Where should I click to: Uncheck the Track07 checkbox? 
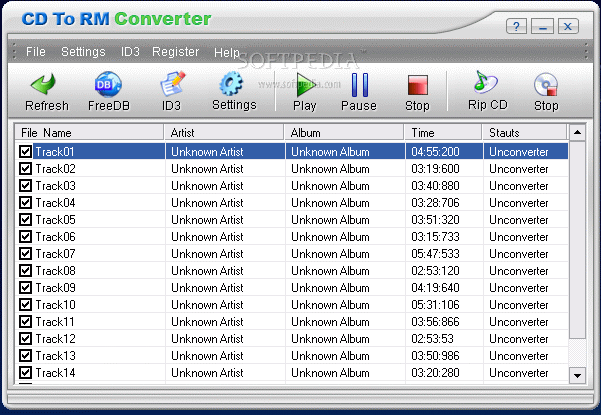click(25, 253)
